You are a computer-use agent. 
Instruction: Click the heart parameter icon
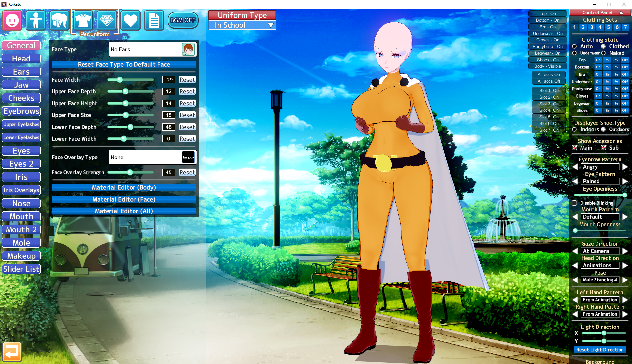point(131,20)
